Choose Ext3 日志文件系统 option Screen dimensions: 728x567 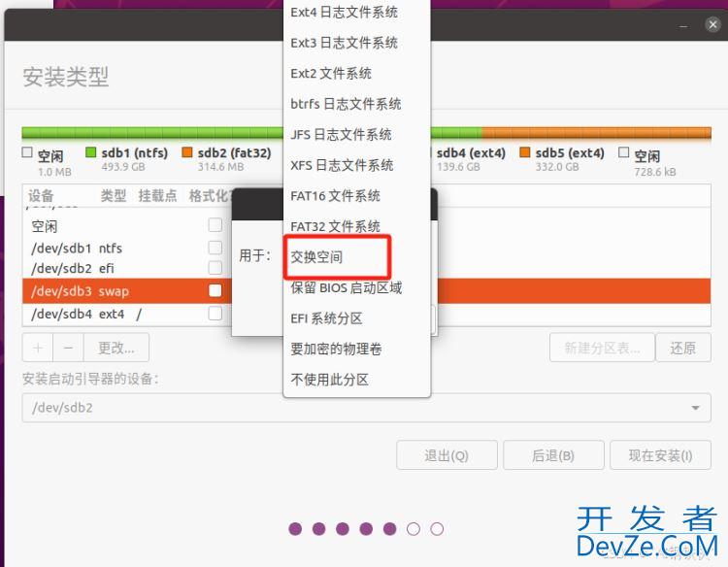356,43
